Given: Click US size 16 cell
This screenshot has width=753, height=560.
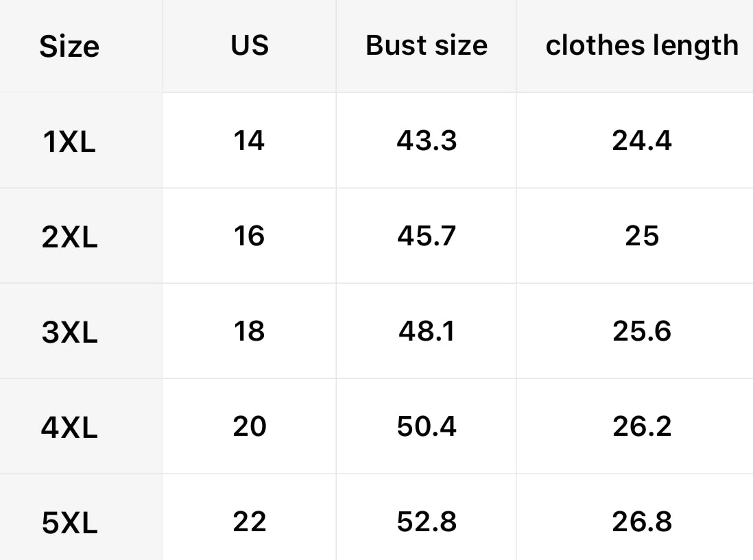Looking at the screenshot, I should pyautogui.click(x=249, y=236).
